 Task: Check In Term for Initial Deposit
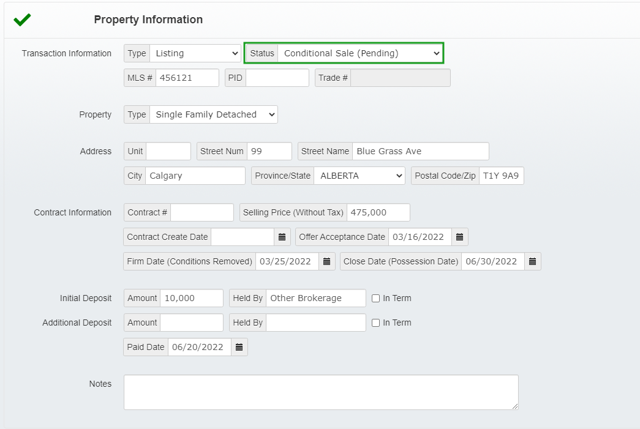(375, 298)
